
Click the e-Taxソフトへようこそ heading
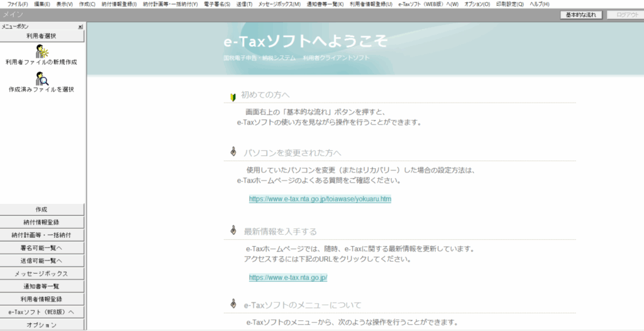pyautogui.click(x=306, y=41)
